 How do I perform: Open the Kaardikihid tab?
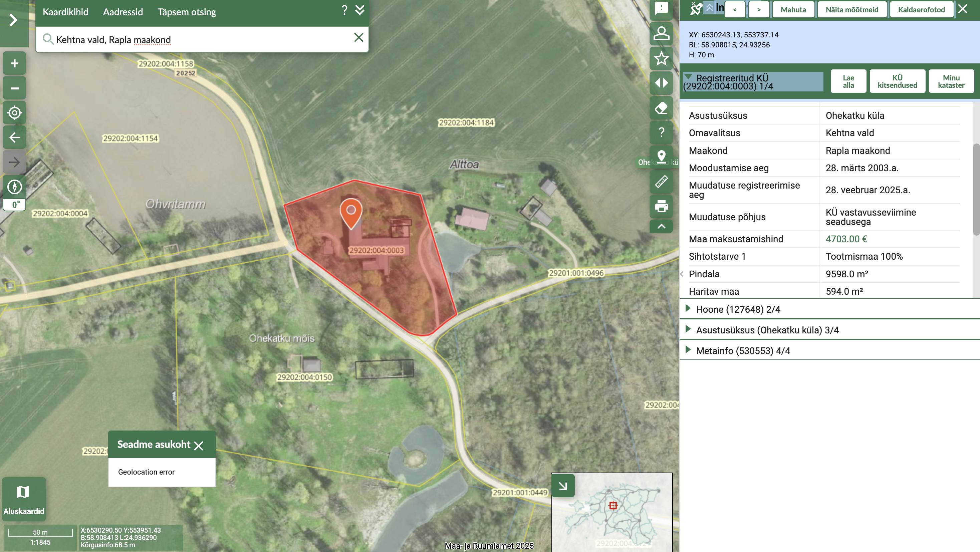pos(65,12)
